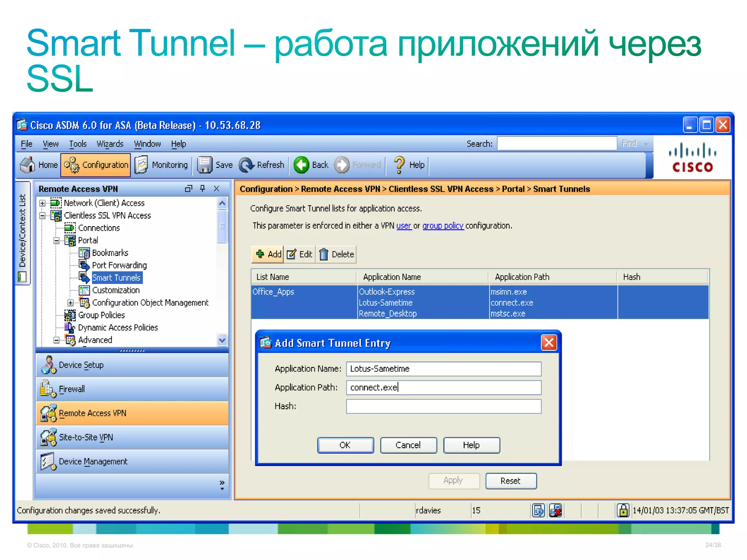
Task: Collapse the Advanced tree node
Action: [x=57, y=340]
